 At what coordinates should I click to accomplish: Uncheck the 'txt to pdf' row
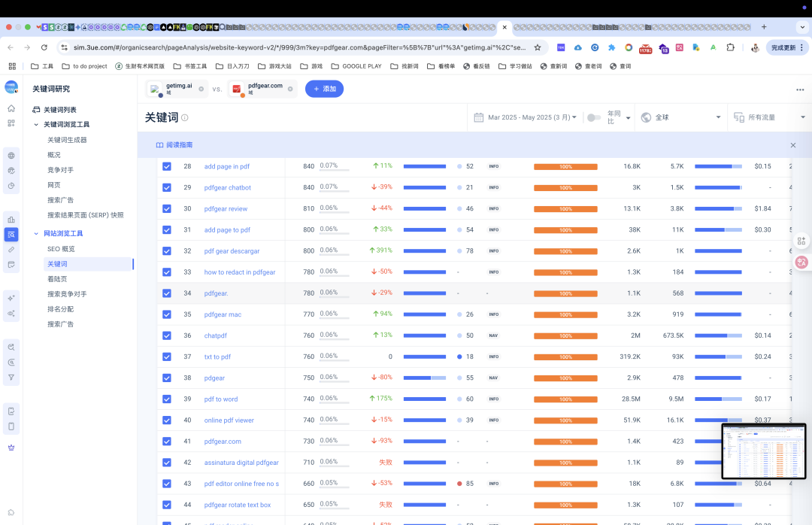(x=167, y=357)
